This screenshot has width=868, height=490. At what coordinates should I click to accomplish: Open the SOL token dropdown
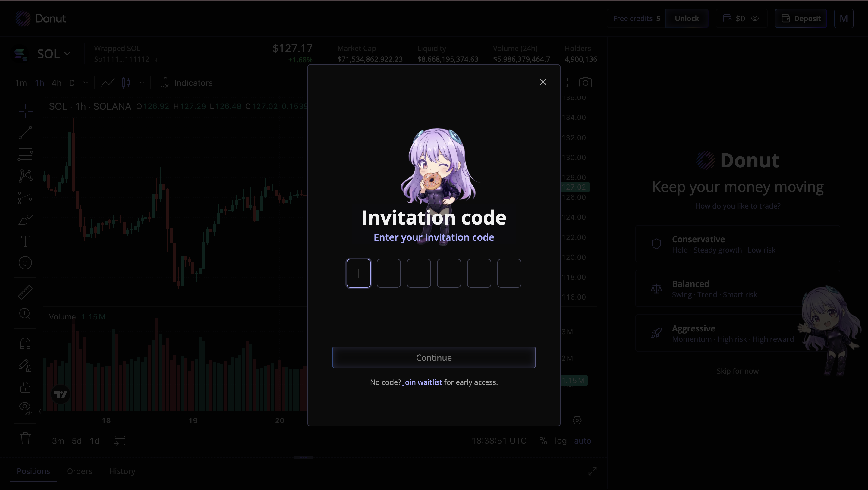53,54
